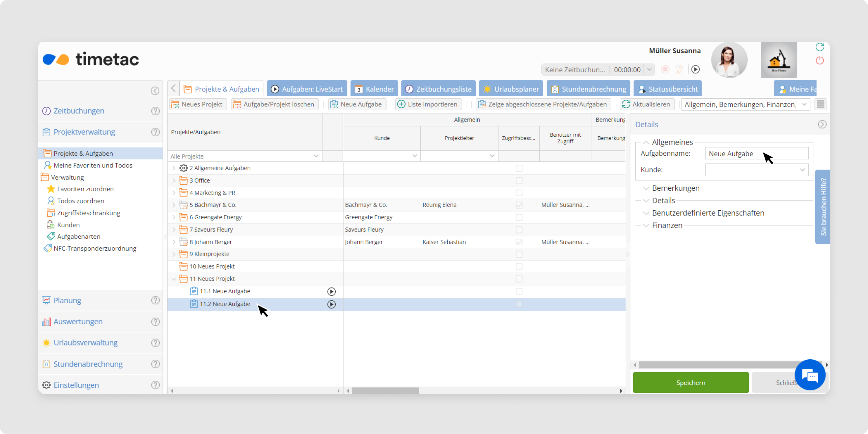Screen dimensions: 868x434
Task: Open the live chat bubble
Action: click(x=810, y=375)
